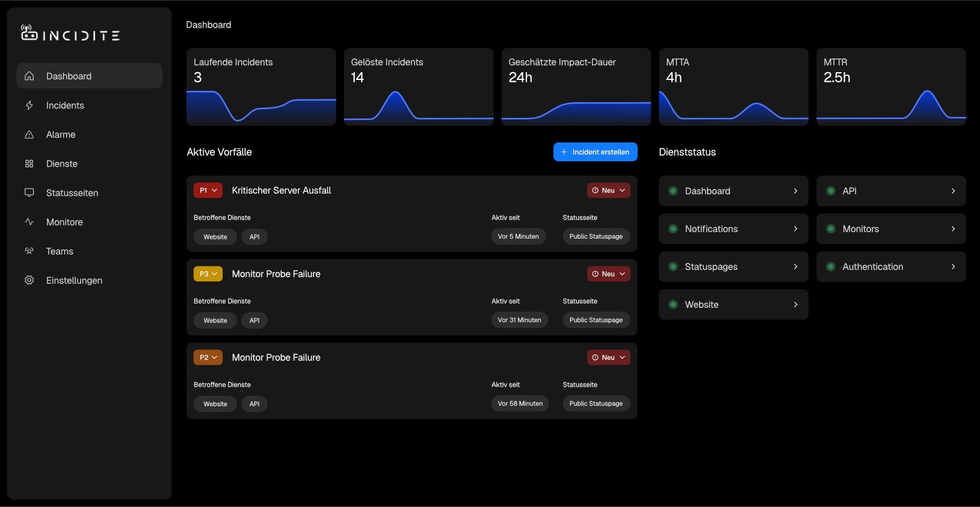The height and width of the screenshot is (507, 980).
Task: Click API tag on the P2 incident
Action: coord(254,404)
